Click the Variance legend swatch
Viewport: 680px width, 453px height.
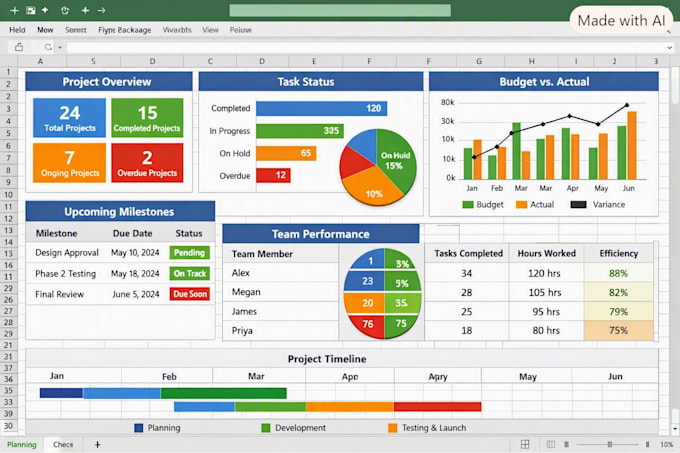point(579,204)
